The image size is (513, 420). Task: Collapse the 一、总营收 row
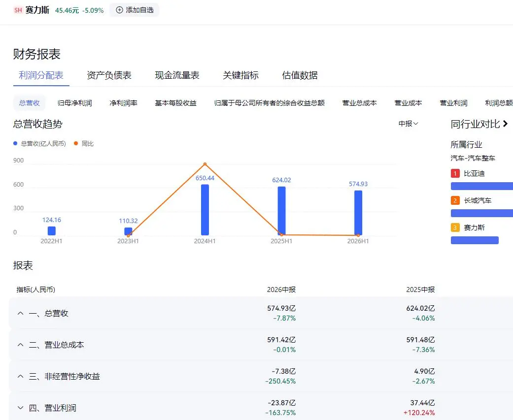pyautogui.click(x=21, y=313)
